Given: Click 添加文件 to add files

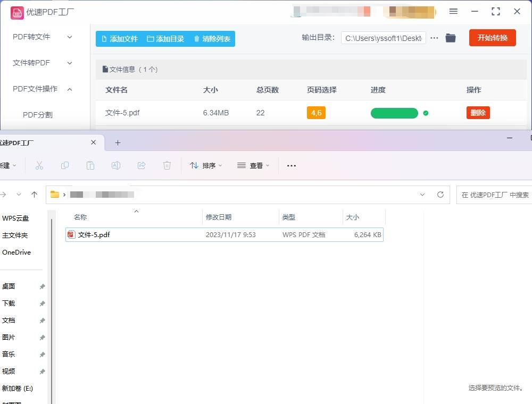Looking at the screenshot, I should click(120, 39).
